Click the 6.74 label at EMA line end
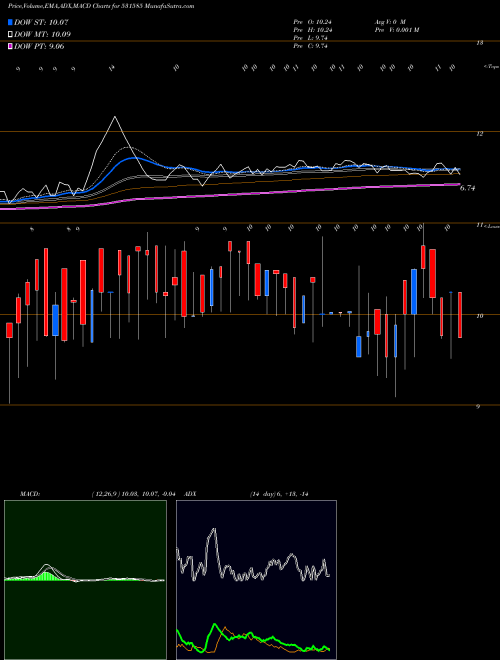Viewport: 500px width, 660px height. tap(467, 188)
